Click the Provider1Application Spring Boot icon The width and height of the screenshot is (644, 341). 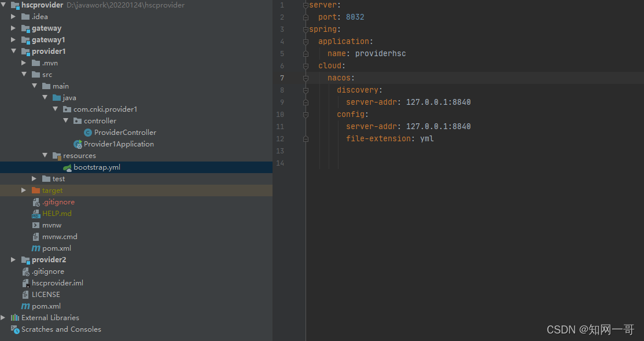pyautogui.click(x=78, y=144)
